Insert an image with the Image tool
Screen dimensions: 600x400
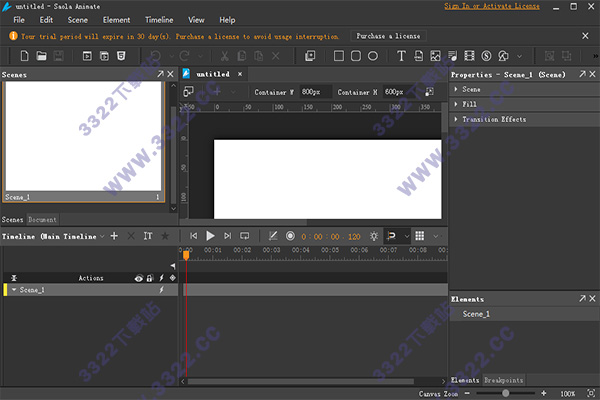[x=435, y=56]
